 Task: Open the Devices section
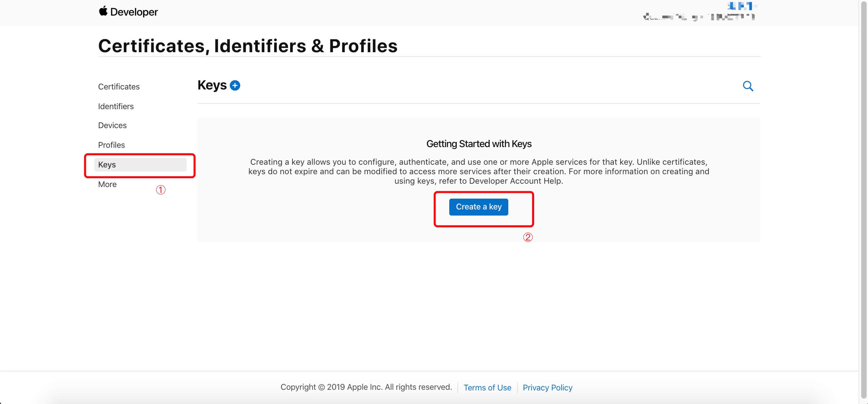112,125
